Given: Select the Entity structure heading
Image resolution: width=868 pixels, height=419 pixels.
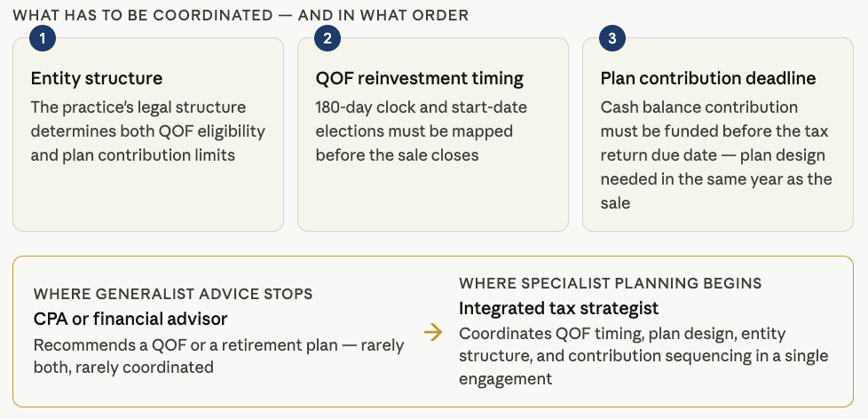Looking at the screenshot, I should (x=97, y=78).
